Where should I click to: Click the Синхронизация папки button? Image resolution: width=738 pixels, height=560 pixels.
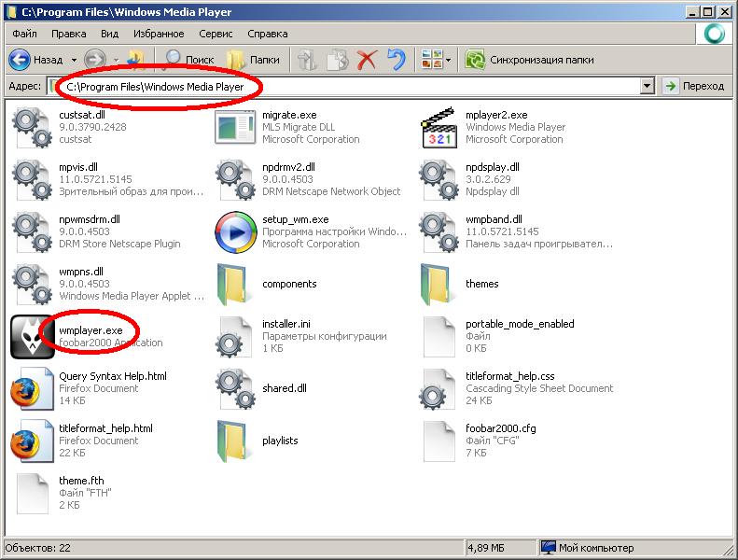pos(526,60)
